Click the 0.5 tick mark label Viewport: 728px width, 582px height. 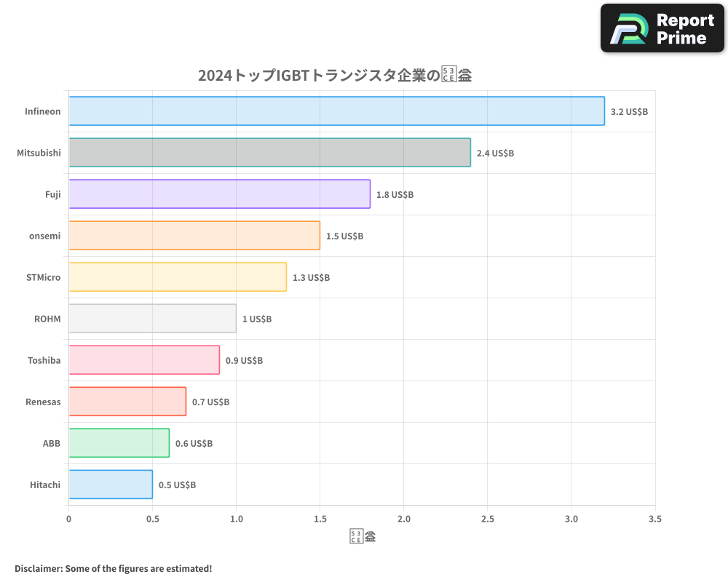152,519
